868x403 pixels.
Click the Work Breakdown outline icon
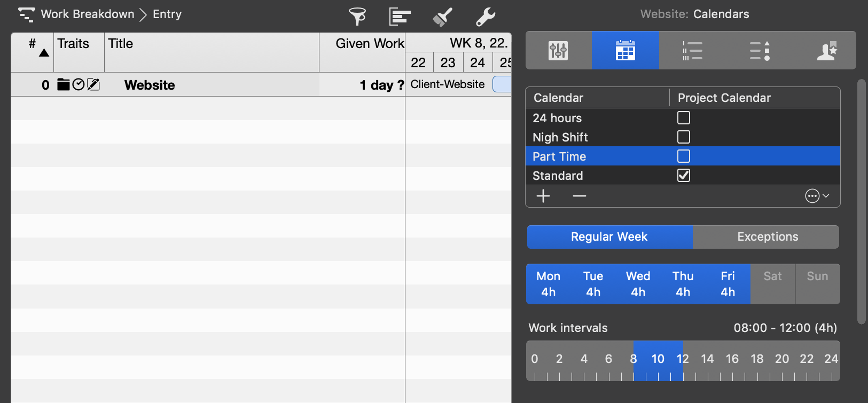(x=26, y=14)
